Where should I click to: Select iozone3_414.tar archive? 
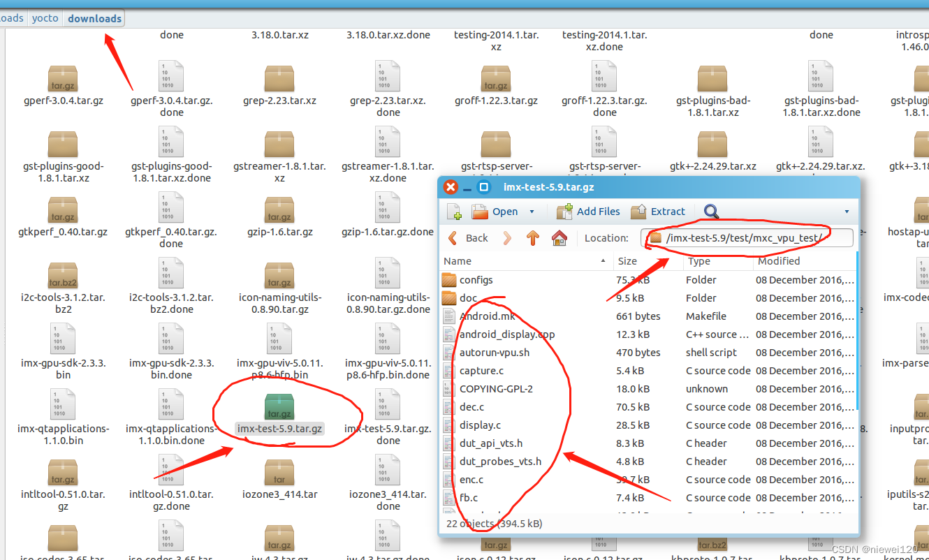click(x=279, y=480)
